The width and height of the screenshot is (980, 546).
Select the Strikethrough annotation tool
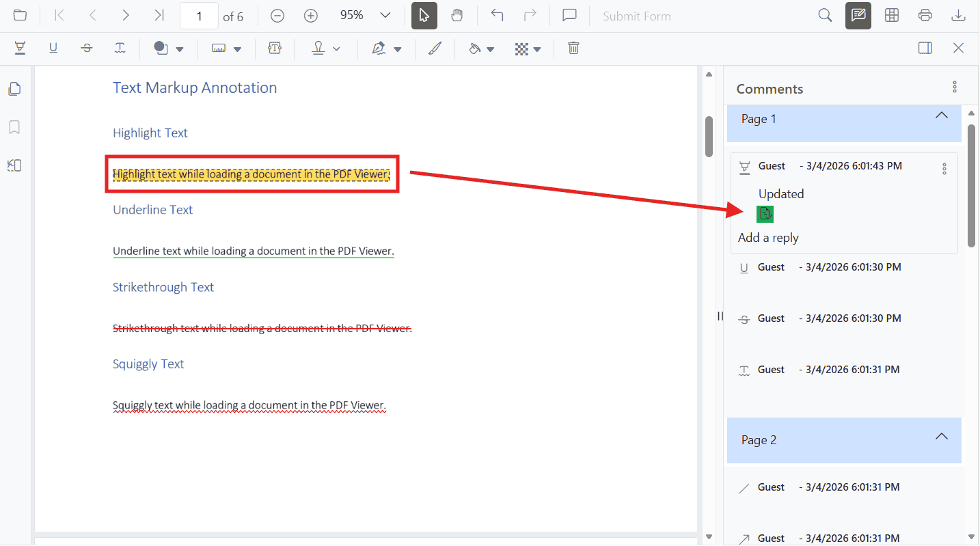[x=86, y=48]
